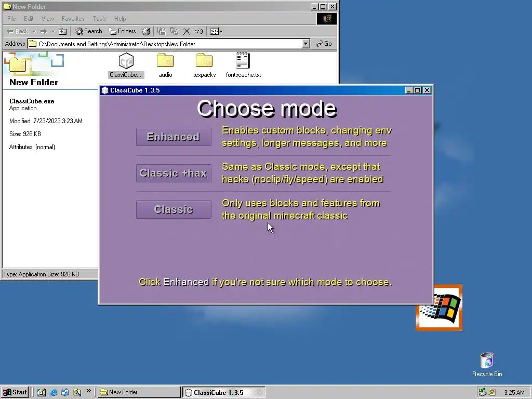Click the 3:25 AM system clock
Viewport: 532px width, 399px height.
tap(514, 393)
